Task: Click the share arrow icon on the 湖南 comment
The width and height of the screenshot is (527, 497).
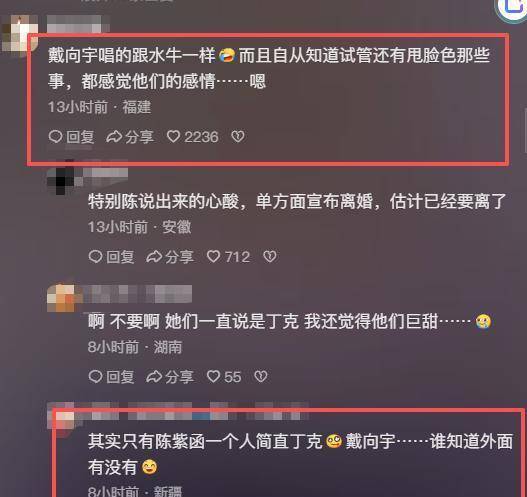Action: (154, 376)
